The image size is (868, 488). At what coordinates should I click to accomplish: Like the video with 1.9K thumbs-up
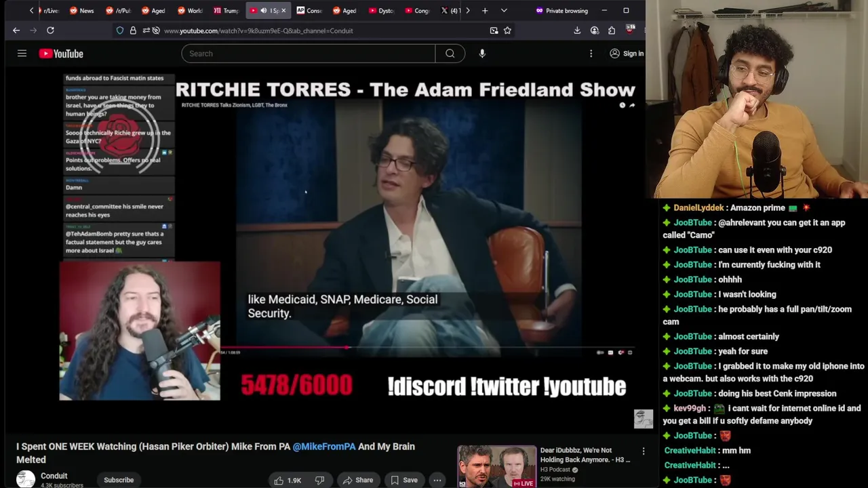coord(287,480)
